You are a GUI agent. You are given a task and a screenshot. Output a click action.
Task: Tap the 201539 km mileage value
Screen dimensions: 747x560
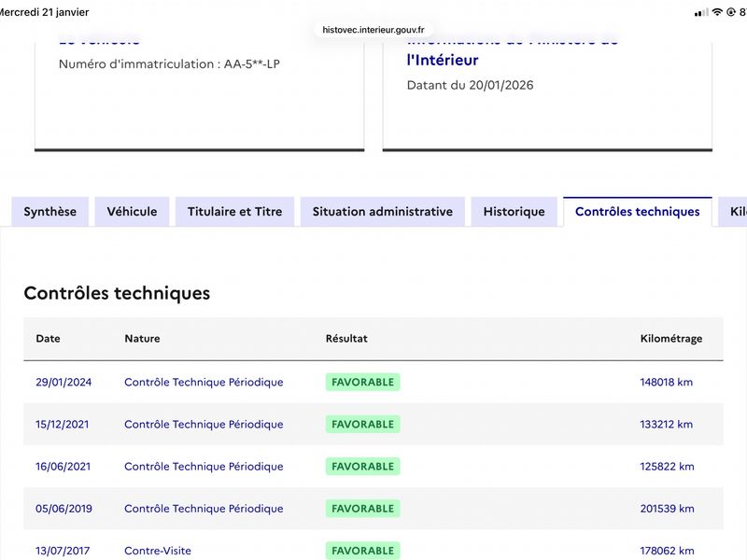click(x=667, y=509)
